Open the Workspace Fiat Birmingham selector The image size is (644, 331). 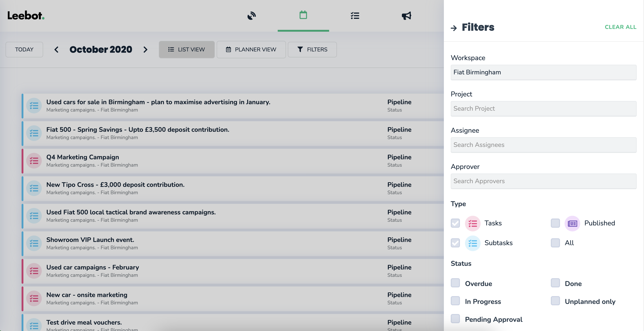[x=543, y=73]
